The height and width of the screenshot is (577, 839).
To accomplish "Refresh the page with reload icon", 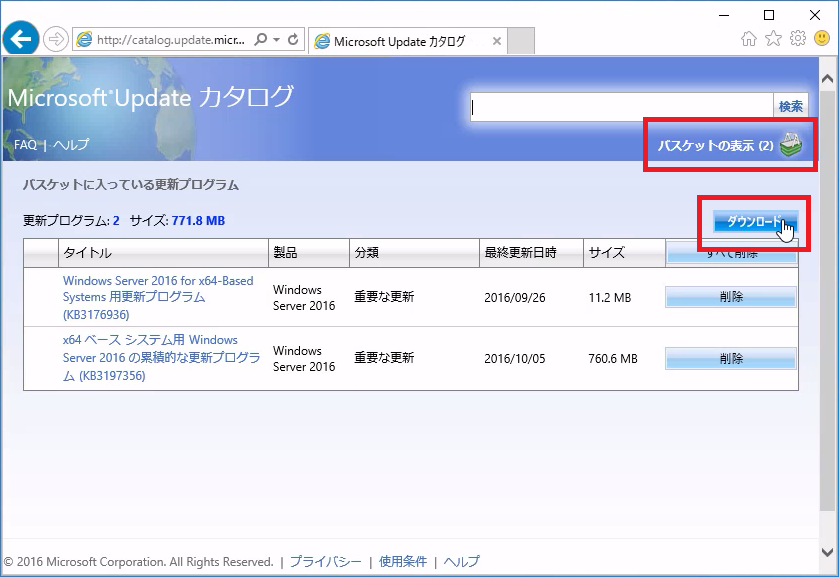I will tap(293, 40).
